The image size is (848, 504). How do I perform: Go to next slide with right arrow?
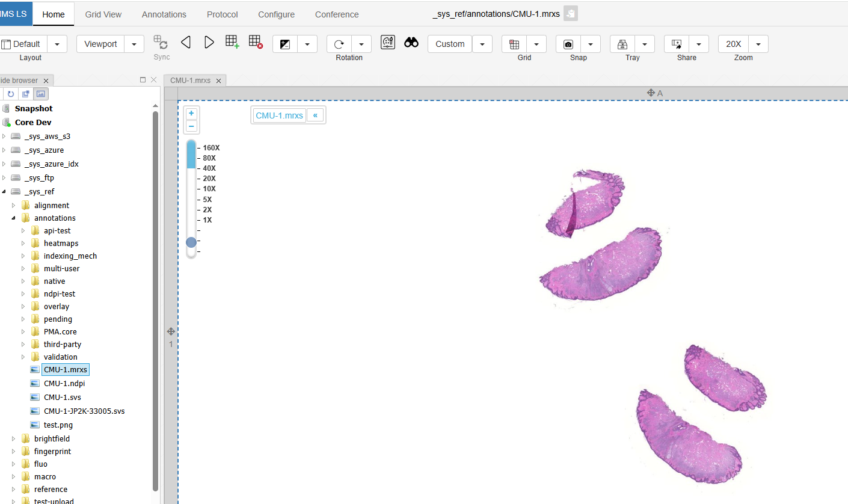click(x=209, y=43)
